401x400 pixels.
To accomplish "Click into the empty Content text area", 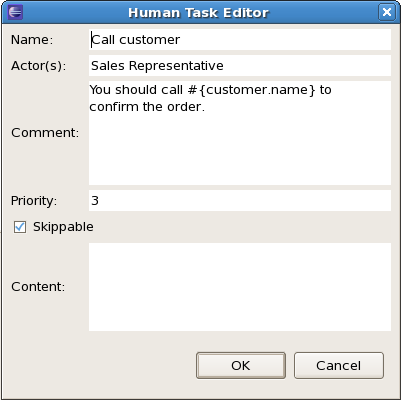I will coord(240,287).
